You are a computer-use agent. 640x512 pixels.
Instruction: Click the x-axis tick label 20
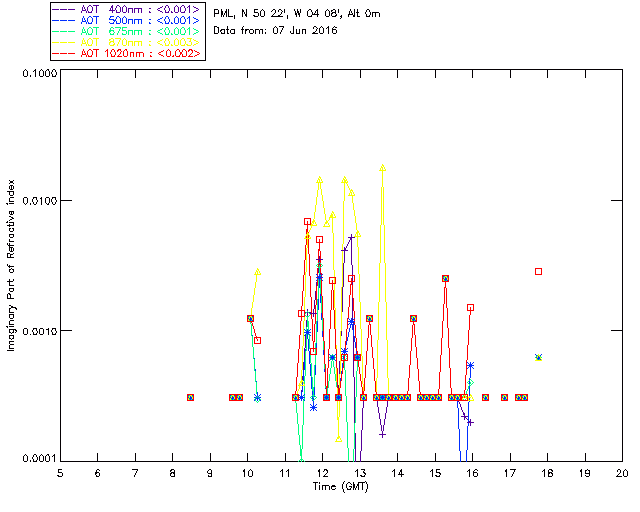[x=622, y=472]
